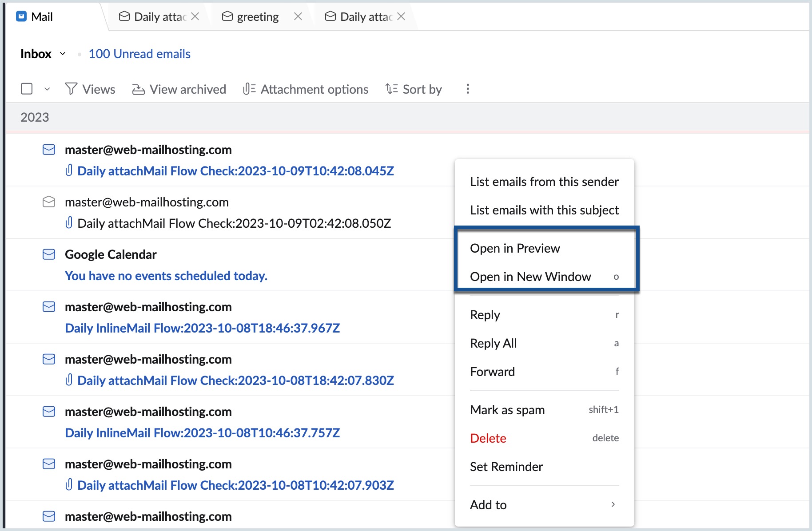Click attachment clip on 10:42:08.045Z email
Viewport: 812px width, 531px height.
point(69,170)
